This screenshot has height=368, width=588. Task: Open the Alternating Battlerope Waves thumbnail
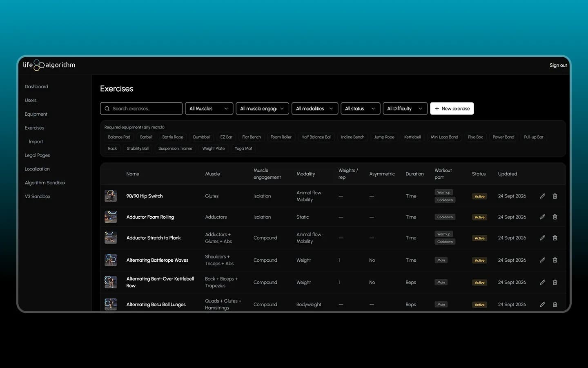tap(111, 260)
